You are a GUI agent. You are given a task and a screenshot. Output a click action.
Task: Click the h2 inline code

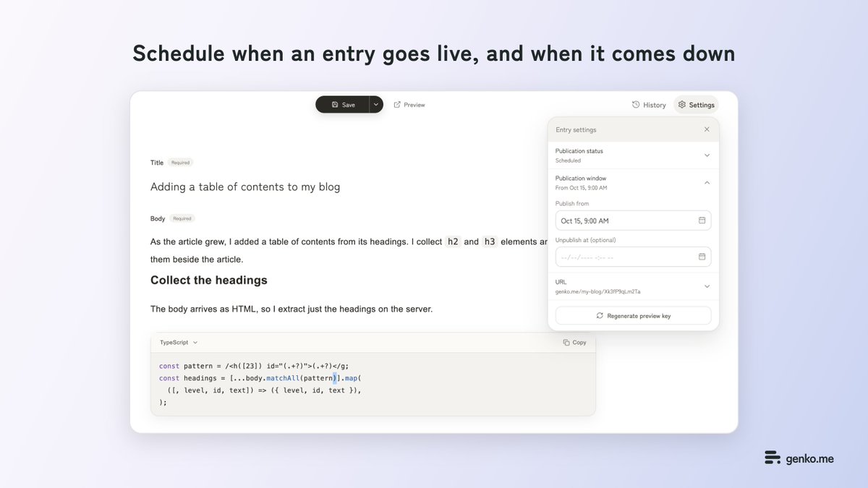tap(453, 241)
